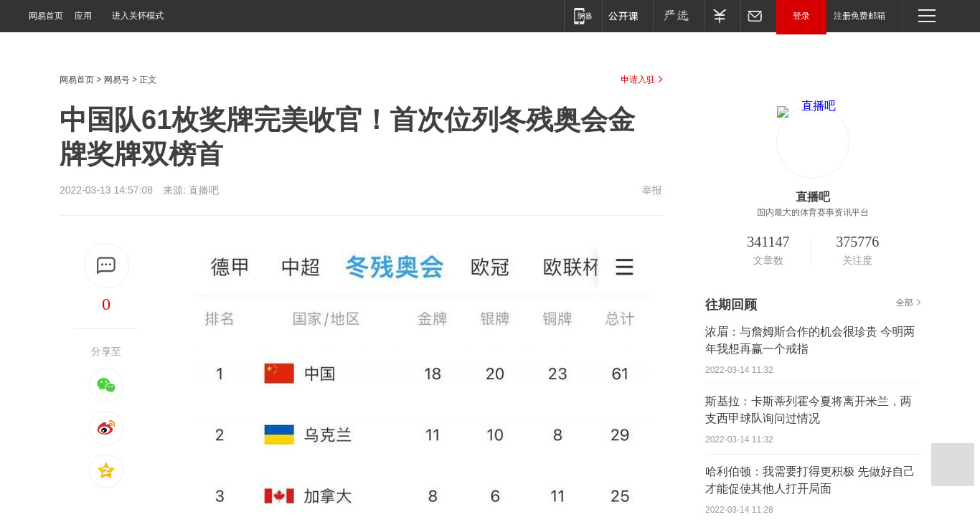Select the 德甲 tab in image
980x522 pixels.
click(230, 267)
